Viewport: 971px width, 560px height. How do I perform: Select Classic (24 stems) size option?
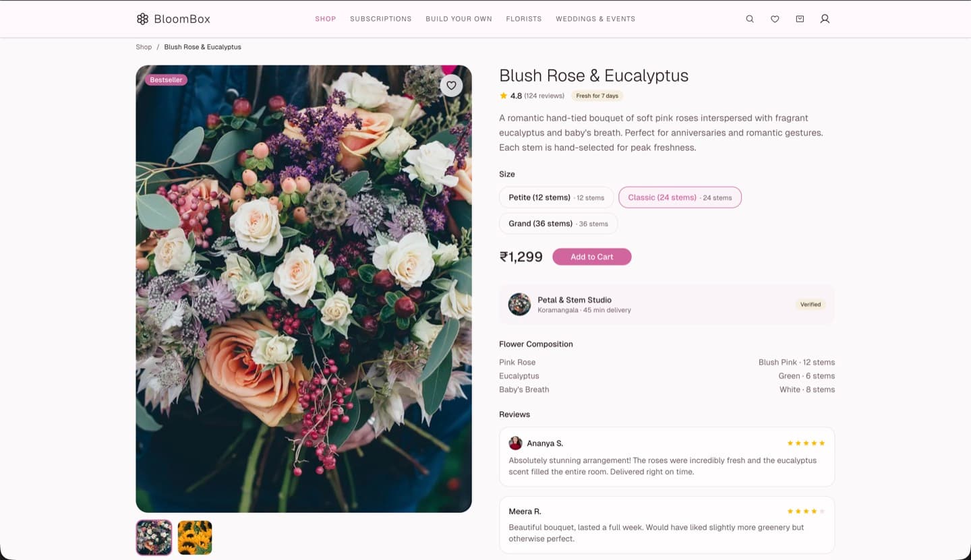(x=680, y=197)
